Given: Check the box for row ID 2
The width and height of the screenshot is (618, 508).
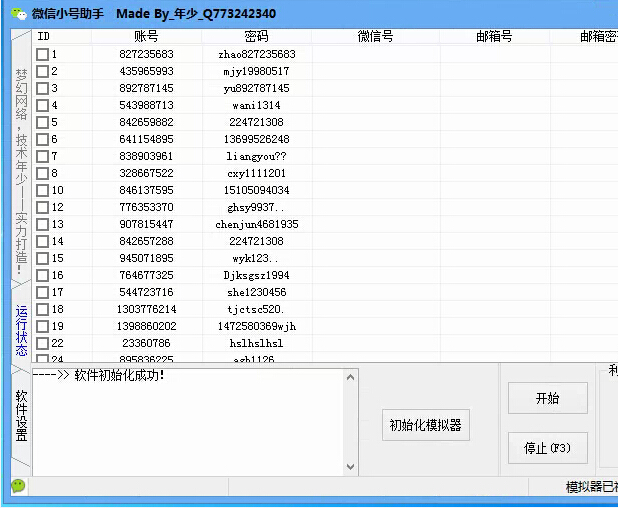Looking at the screenshot, I should tap(42, 71).
